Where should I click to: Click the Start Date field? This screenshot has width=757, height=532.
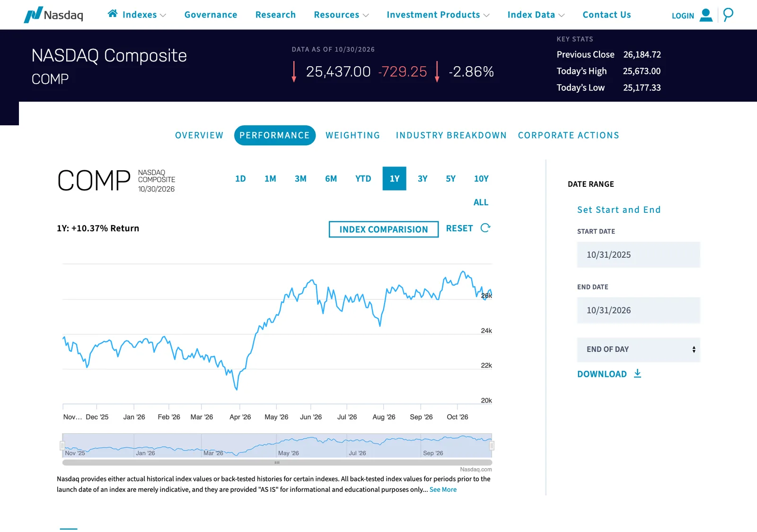point(638,255)
